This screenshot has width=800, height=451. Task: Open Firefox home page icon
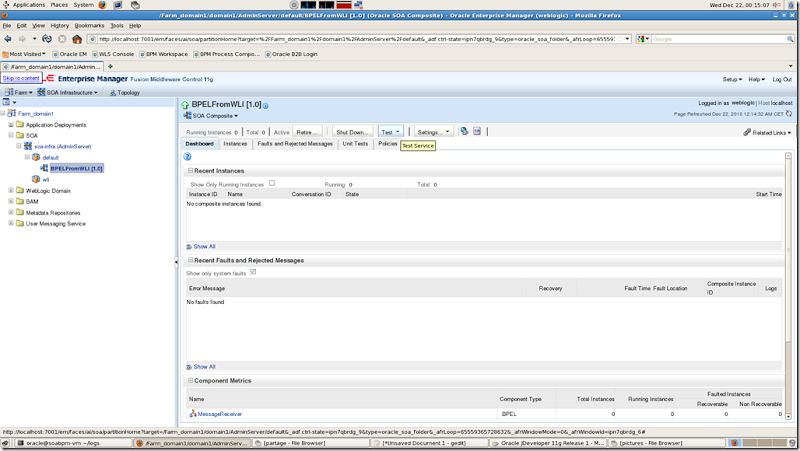77,39
